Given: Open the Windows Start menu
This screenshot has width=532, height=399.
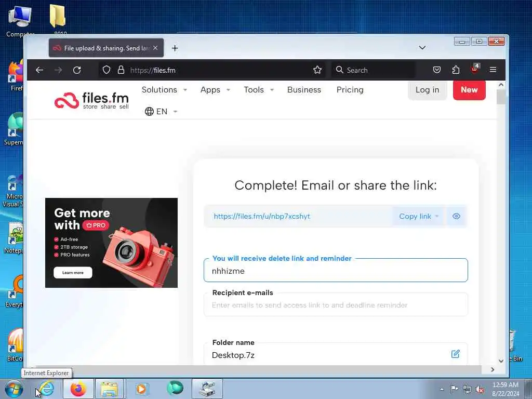Looking at the screenshot, I should (14, 389).
